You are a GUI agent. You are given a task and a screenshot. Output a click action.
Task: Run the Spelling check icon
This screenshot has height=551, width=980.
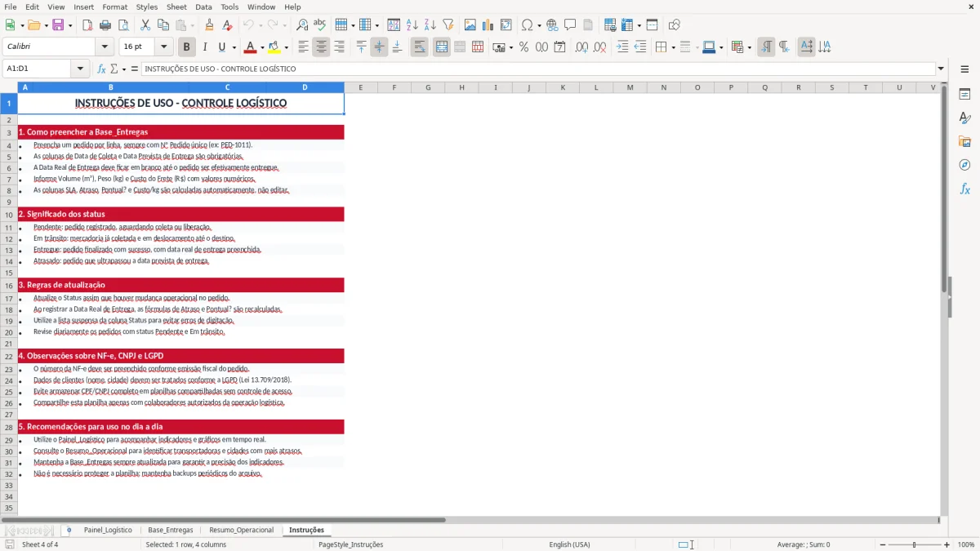pos(320,25)
